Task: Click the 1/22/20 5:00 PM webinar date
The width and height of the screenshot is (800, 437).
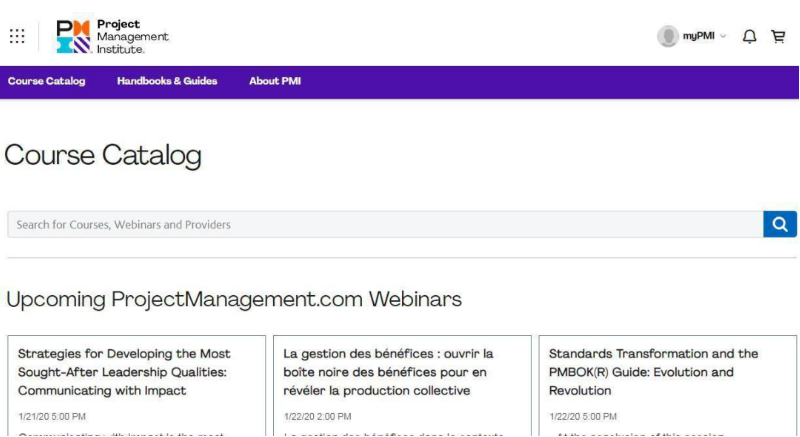Action: coord(583,416)
